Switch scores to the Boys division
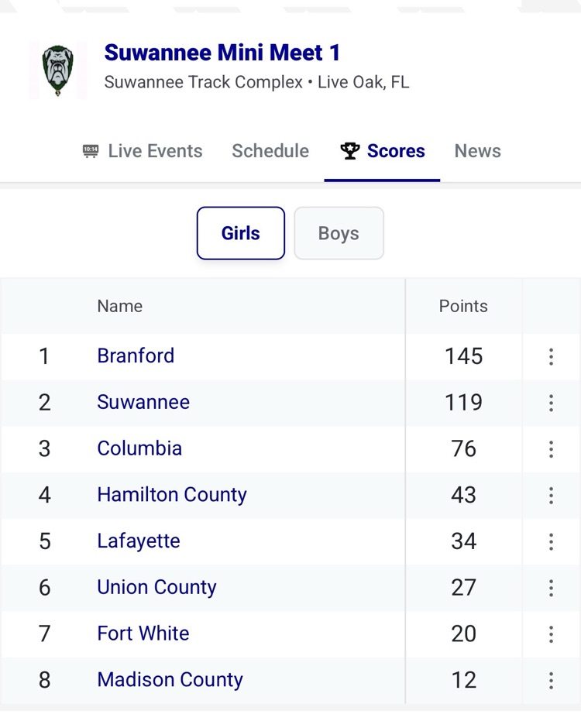 (339, 233)
